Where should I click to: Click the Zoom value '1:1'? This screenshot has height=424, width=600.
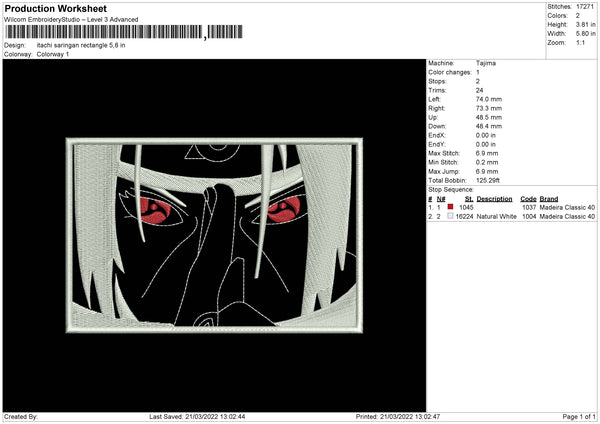(580, 43)
